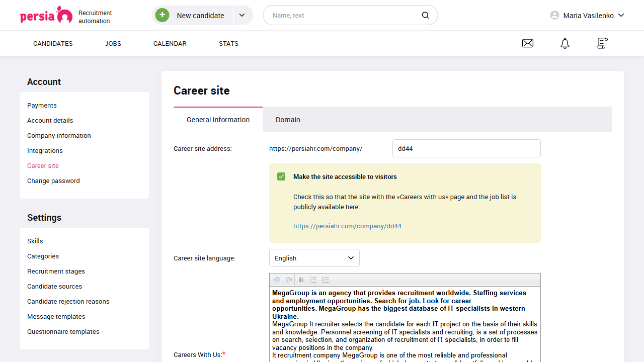Expand the New candidate dropdown arrow
Viewport: 644px width, 362px height.
pyautogui.click(x=243, y=15)
